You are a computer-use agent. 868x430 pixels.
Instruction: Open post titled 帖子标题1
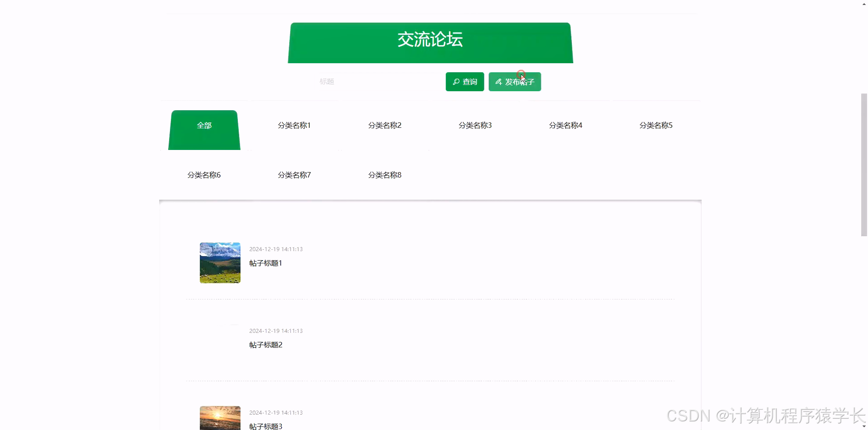(x=266, y=263)
